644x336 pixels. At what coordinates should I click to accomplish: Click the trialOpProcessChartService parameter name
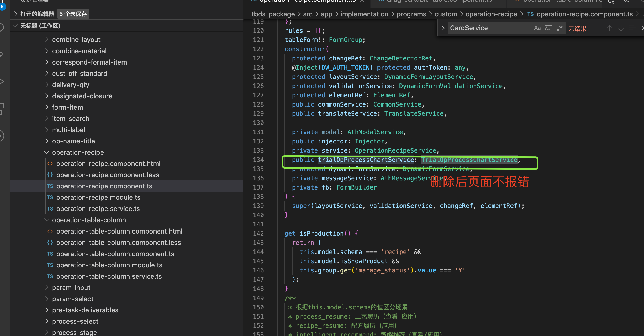(366, 160)
